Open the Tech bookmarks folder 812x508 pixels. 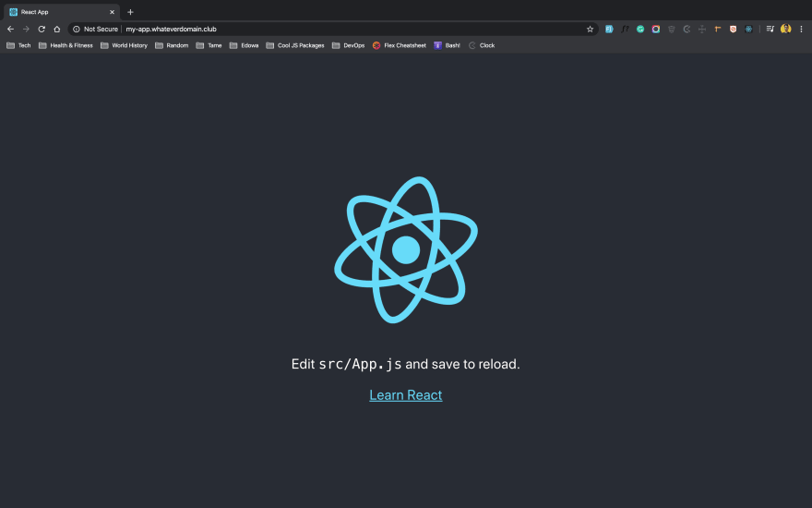(18, 45)
